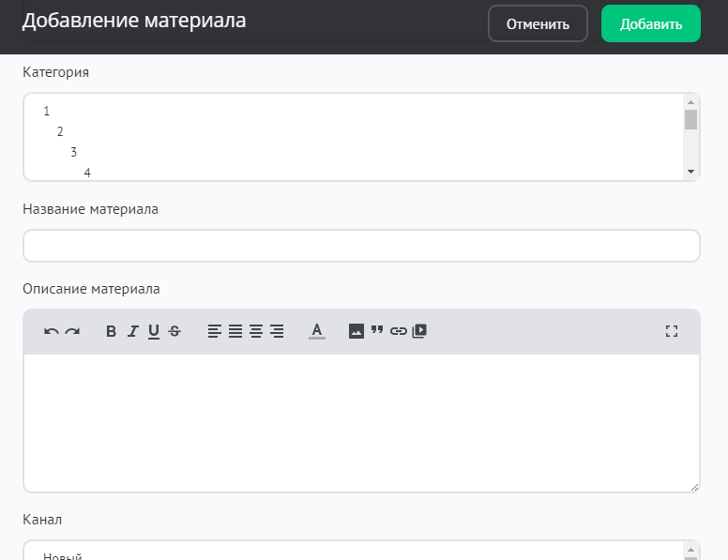Open the text color picker
Screen dimensions: 728x560
317,331
